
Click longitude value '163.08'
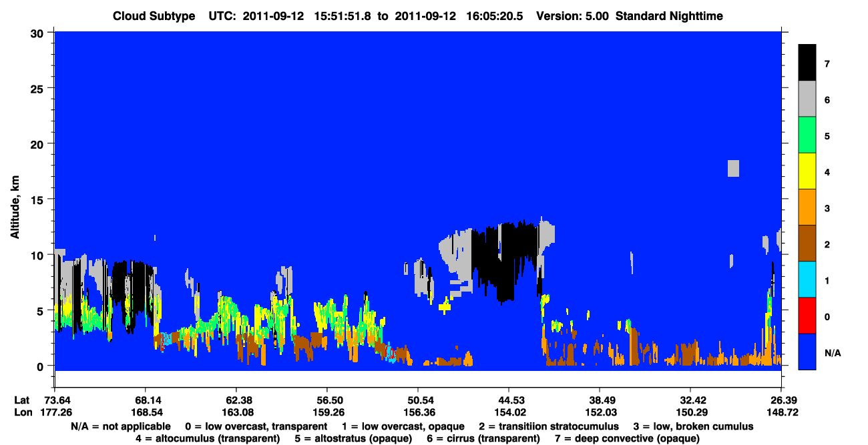tap(236, 413)
